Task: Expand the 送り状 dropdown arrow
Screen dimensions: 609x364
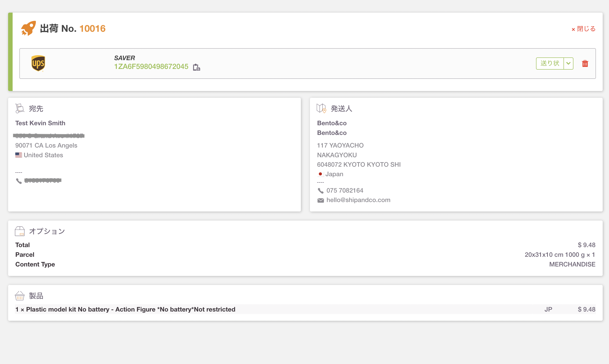Action: tap(568, 64)
